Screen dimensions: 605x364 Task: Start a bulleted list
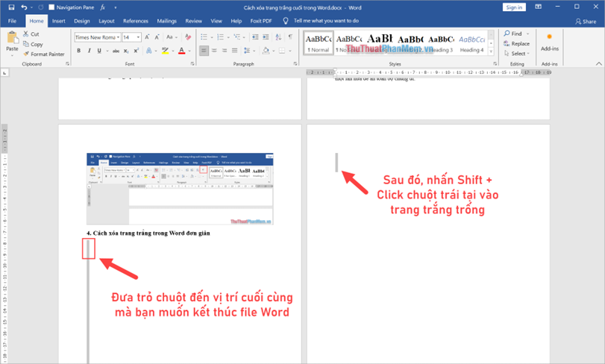(x=204, y=37)
